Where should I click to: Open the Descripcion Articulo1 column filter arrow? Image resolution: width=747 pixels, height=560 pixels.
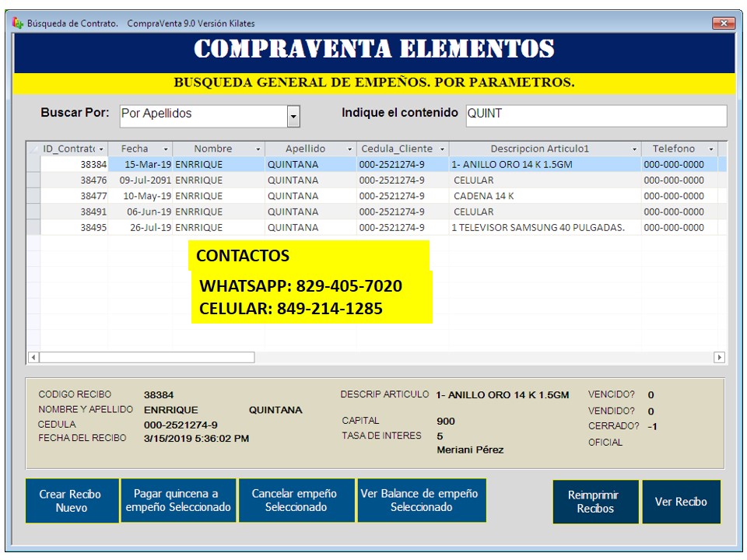pos(635,149)
